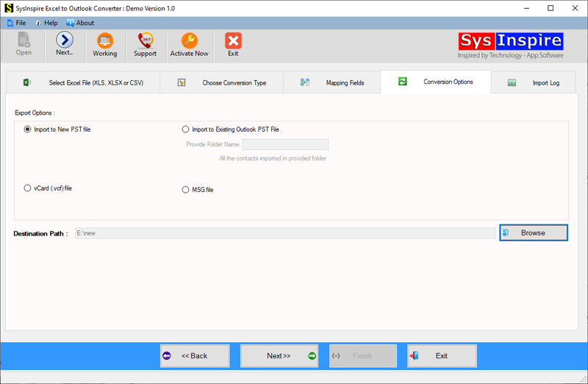Switch to Choose Conversion Type tab
The width and height of the screenshot is (588, 384).
pyautogui.click(x=222, y=82)
